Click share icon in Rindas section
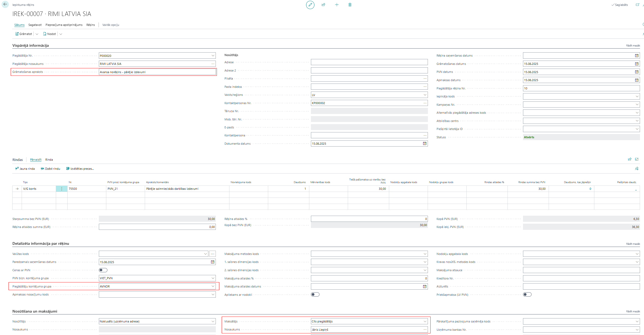The height and width of the screenshot is (335, 644). click(630, 159)
